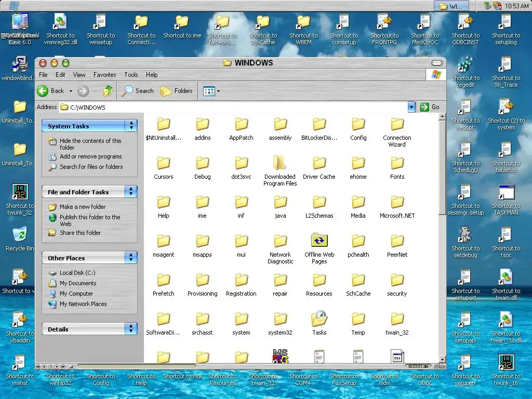
Task: Collapse the System Tasks panel
Action: (x=131, y=126)
